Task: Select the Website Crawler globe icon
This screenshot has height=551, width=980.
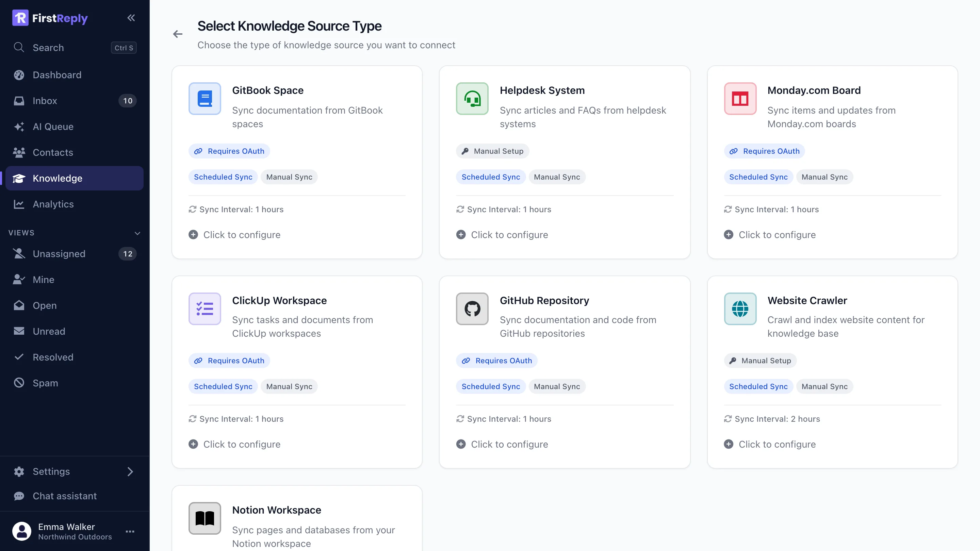Action: point(740,308)
